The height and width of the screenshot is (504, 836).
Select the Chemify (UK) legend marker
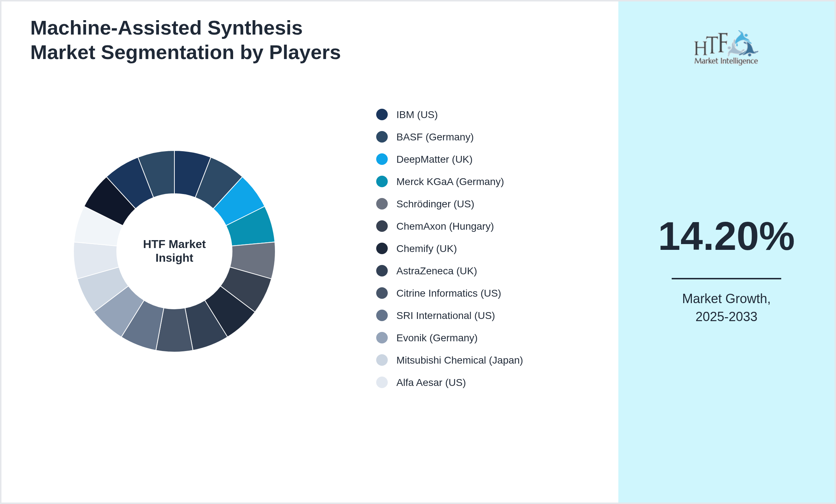[381, 248]
